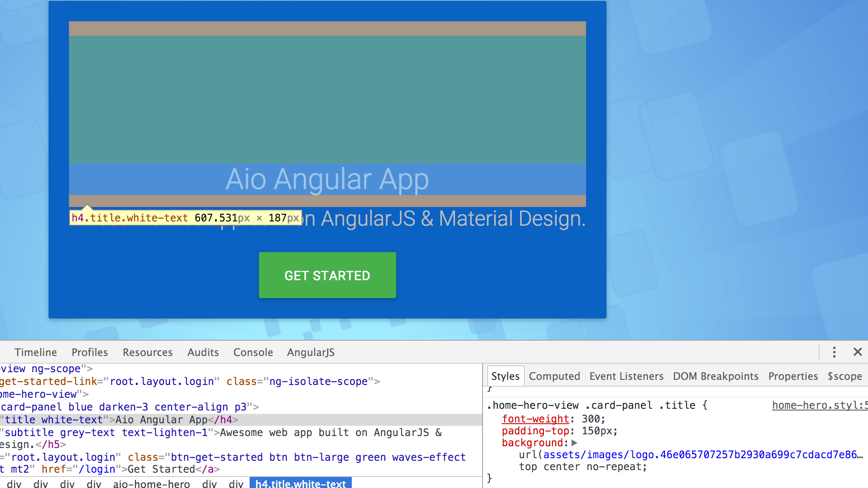Select aio-home-hero in breadcrumb bar
This screenshot has height=488, width=868.
pos(151,484)
